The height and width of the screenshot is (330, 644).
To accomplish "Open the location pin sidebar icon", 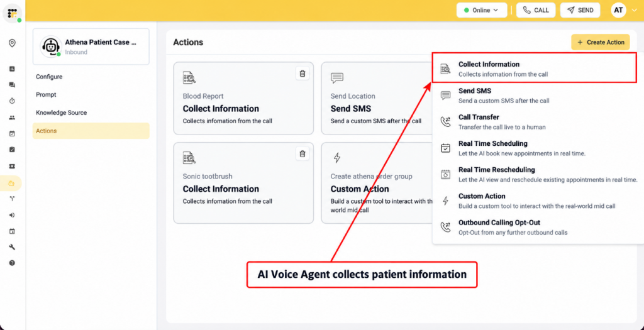I will [x=12, y=43].
